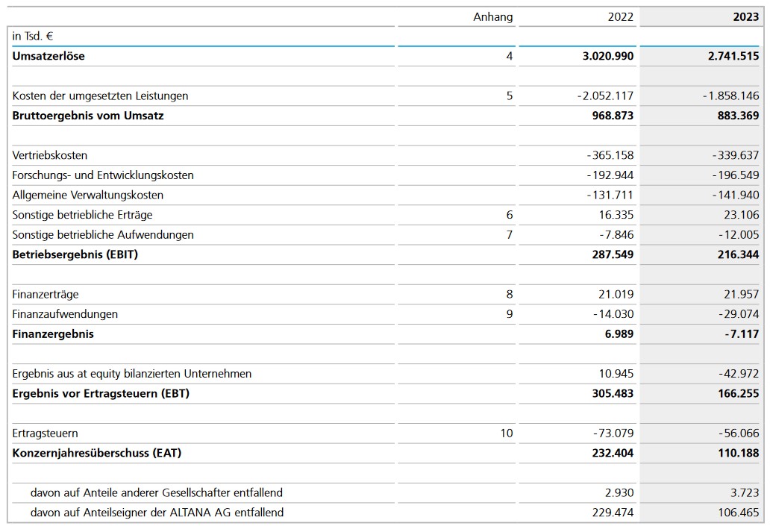Click Anhang note 10 beside Ertragsteuern
The height and width of the screenshot is (532, 770).
point(507,433)
